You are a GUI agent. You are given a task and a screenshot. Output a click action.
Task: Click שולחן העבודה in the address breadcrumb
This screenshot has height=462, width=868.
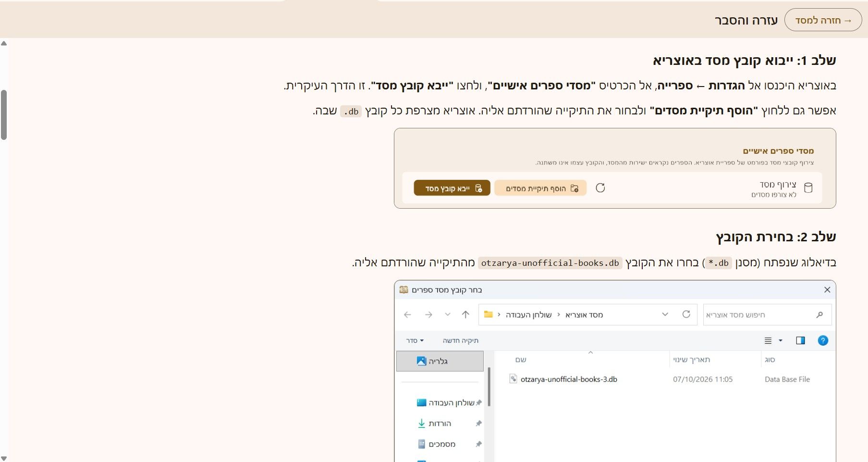click(528, 315)
